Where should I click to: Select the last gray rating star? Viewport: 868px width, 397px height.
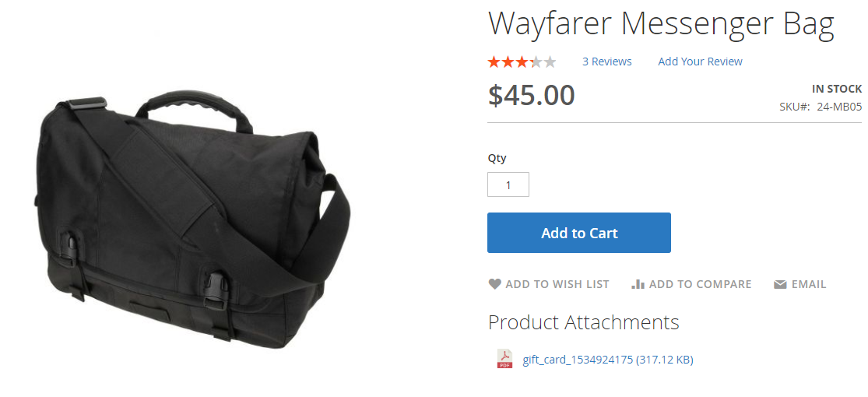click(550, 61)
